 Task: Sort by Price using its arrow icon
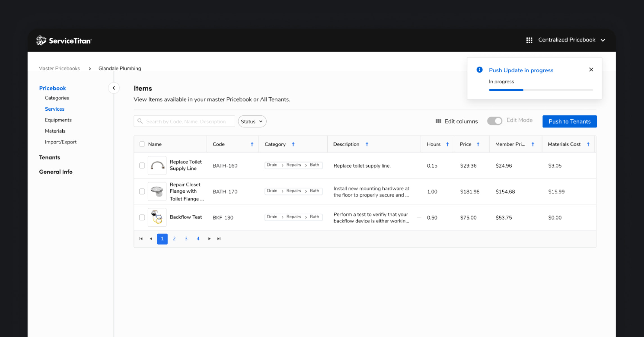point(478,144)
